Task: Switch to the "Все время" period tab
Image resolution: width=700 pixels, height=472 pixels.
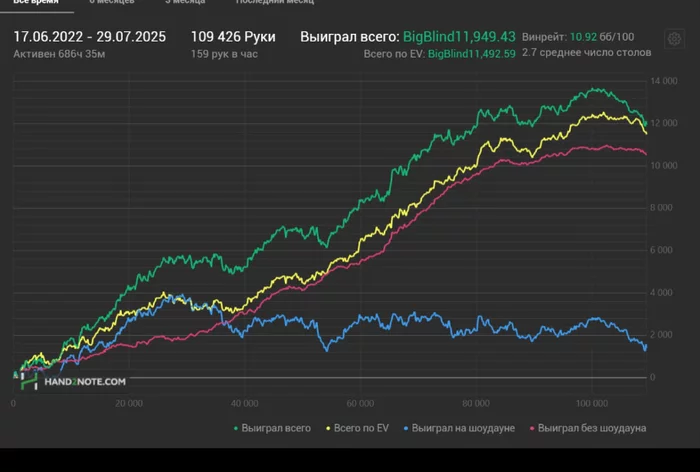Action: click(x=36, y=2)
